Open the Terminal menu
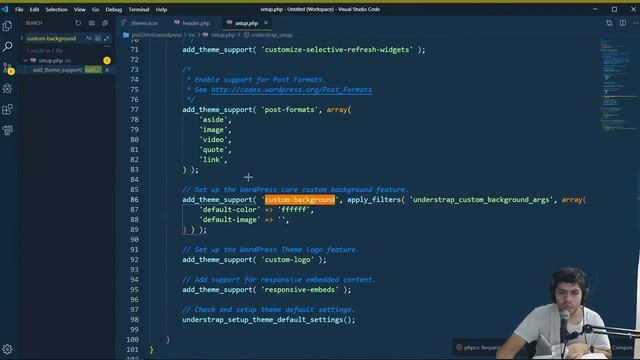Image resolution: width=640 pixels, height=360 pixels. tap(139, 9)
